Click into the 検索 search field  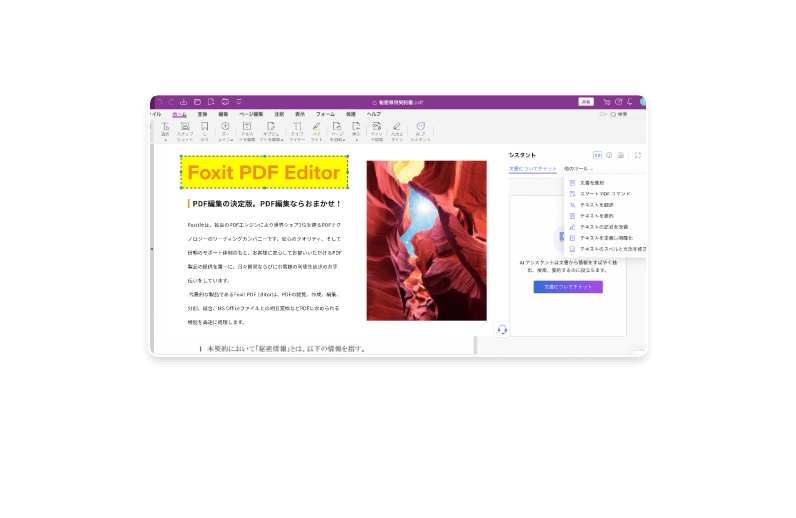(627, 114)
